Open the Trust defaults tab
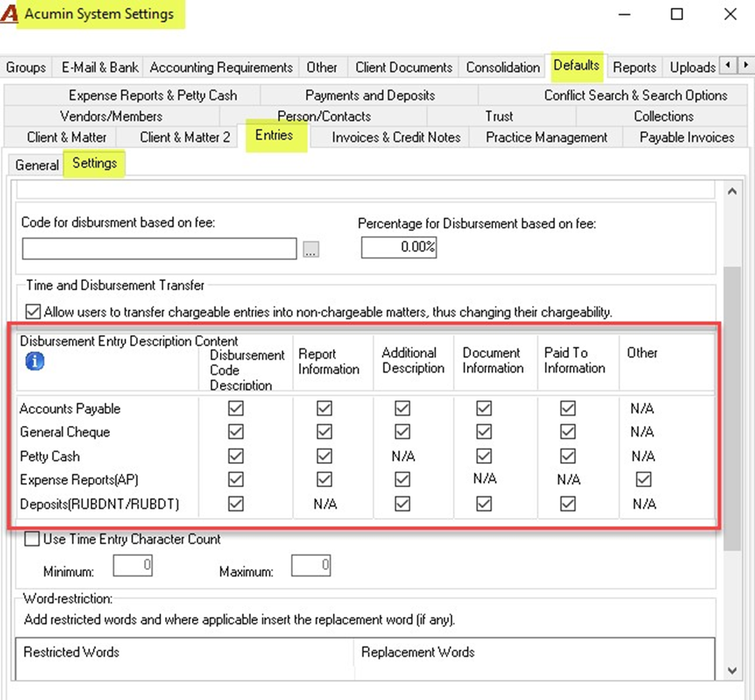This screenshot has height=700, width=755. (x=499, y=116)
